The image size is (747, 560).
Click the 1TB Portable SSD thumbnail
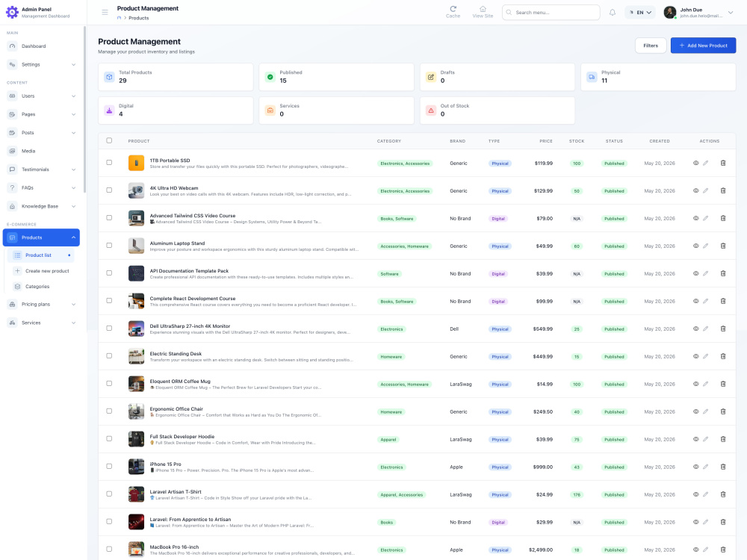[136, 163]
